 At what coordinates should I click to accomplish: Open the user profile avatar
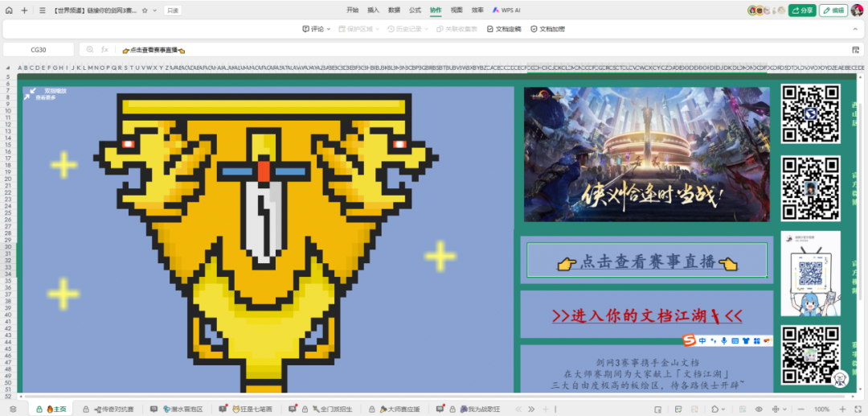(857, 10)
